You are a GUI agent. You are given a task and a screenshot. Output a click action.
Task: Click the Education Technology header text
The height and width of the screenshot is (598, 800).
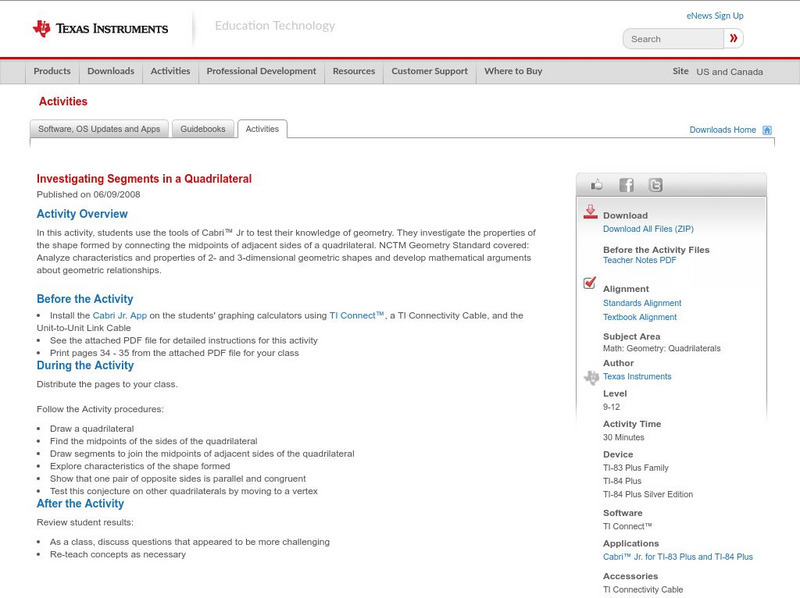[275, 26]
